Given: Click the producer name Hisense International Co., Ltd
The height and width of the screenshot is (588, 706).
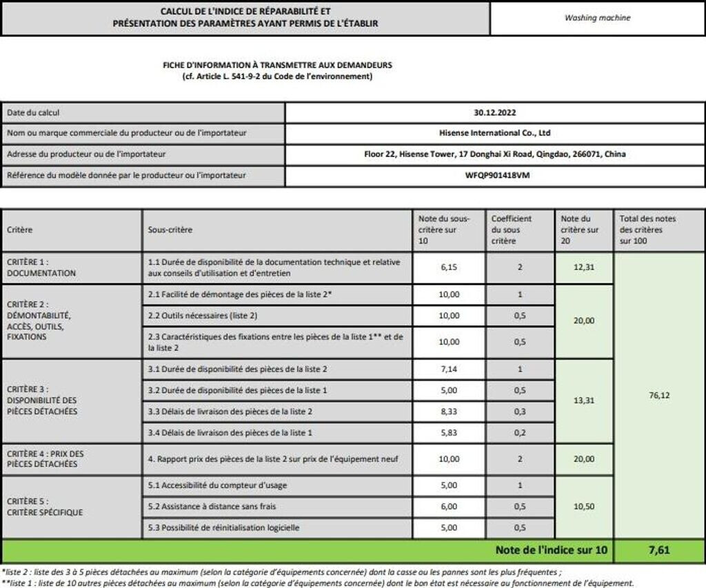Looking at the screenshot, I should (494, 133).
